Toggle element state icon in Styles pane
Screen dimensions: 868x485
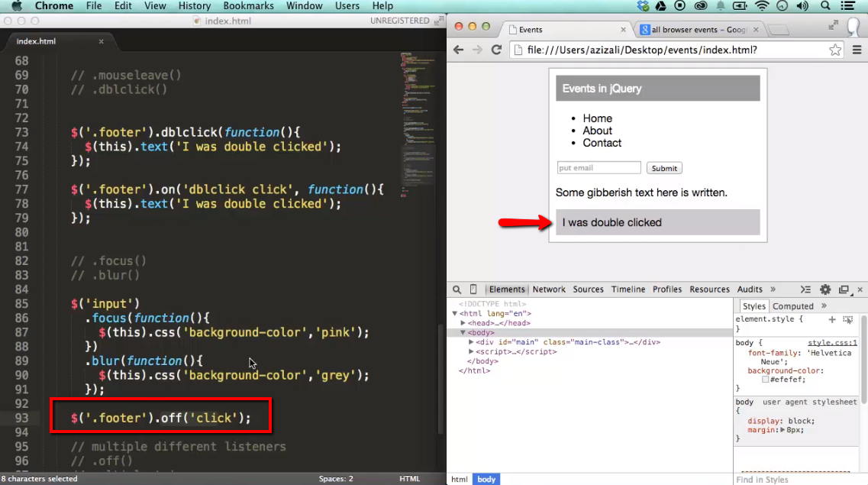pyautogui.click(x=847, y=319)
